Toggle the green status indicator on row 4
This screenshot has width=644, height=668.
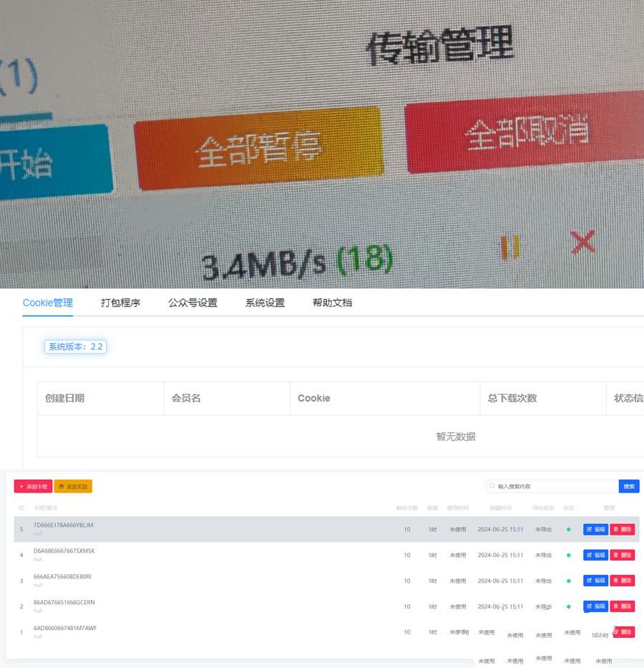570,555
